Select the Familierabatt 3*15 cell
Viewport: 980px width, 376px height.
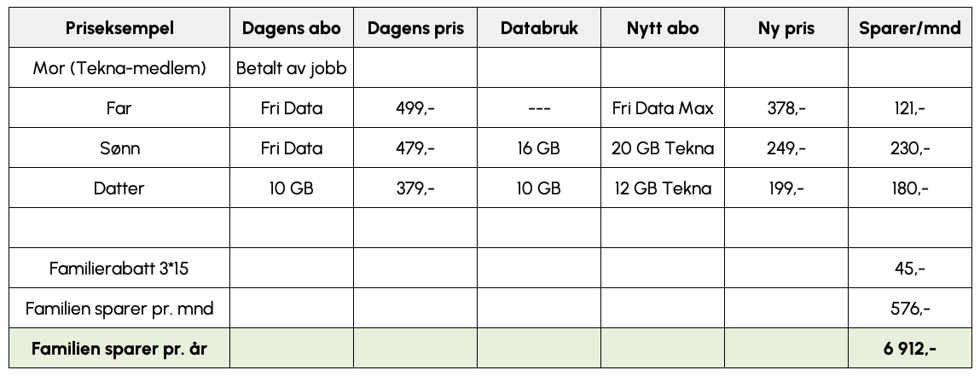click(x=119, y=269)
